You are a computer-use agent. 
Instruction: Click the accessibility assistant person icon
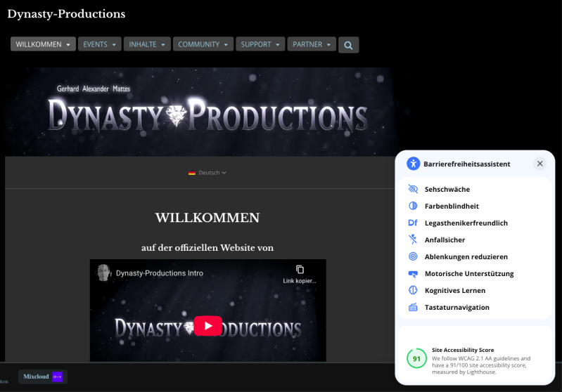point(414,164)
